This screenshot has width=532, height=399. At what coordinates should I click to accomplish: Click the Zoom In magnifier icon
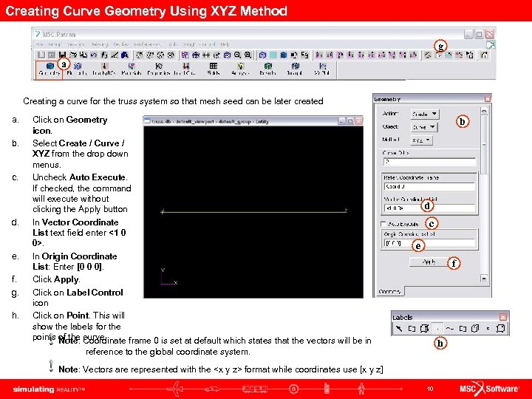click(248, 55)
